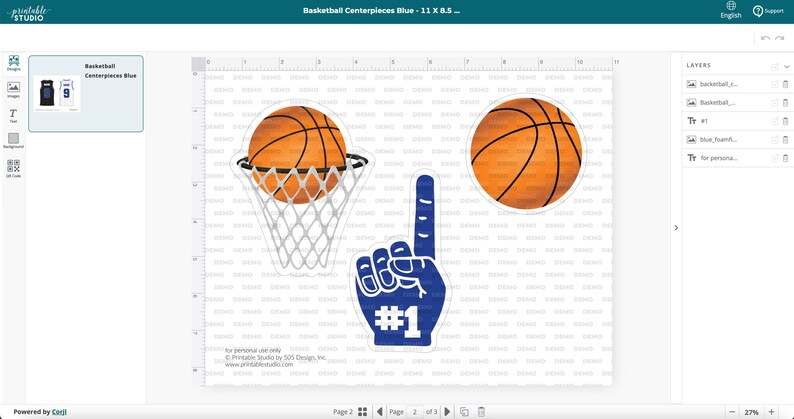Lock the for persona... layer
The width and height of the screenshot is (794, 419).
(775, 158)
